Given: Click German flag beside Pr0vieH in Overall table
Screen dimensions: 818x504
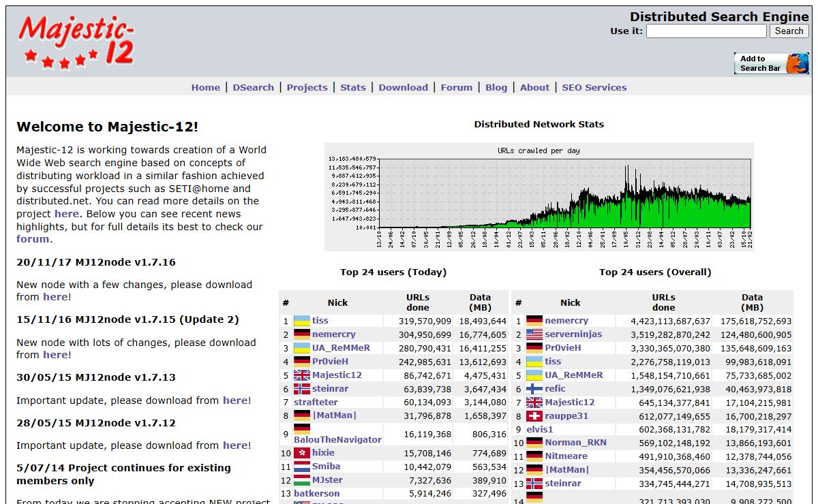Looking at the screenshot, I should (534, 348).
